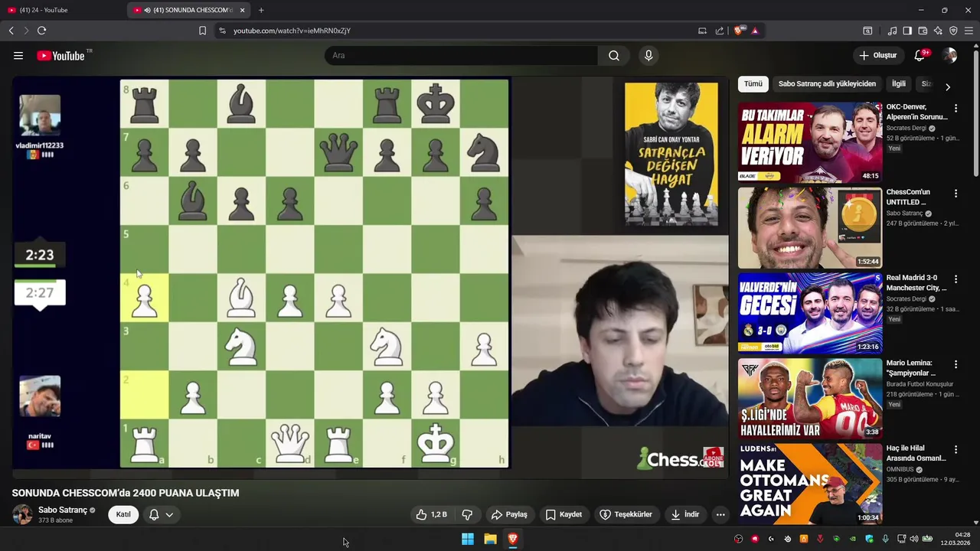Click the Katıl join button
The height and width of the screenshot is (551, 980).
[x=123, y=515]
